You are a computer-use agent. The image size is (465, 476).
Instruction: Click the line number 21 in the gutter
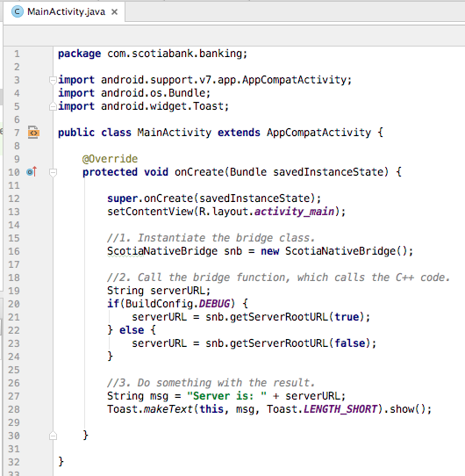pyautogui.click(x=14, y=317)
